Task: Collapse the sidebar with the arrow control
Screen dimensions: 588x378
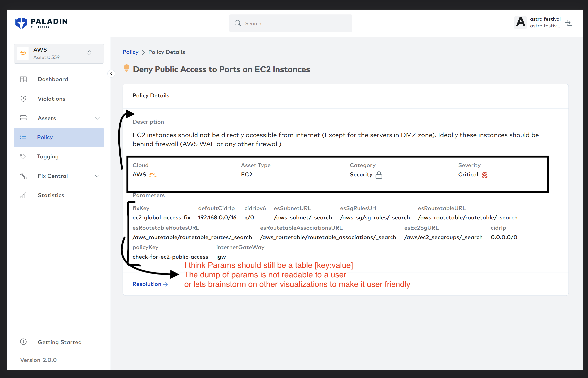Action: coord(111,74)
